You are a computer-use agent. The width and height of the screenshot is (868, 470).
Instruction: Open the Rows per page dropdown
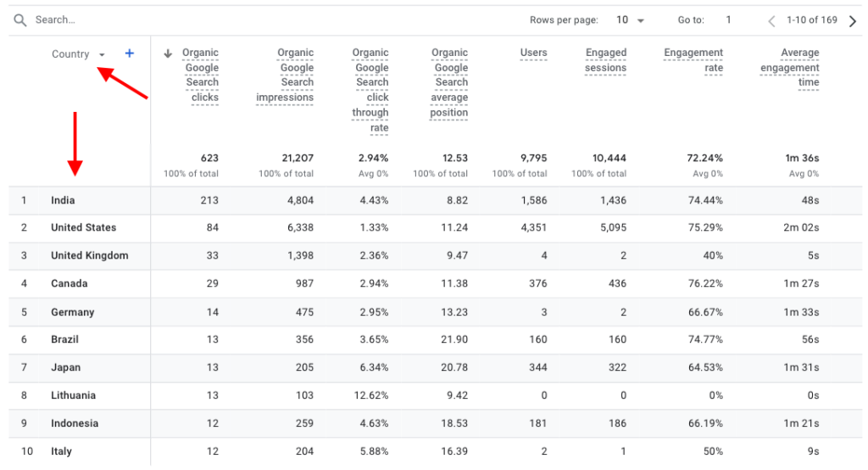[x=630, y=20]
